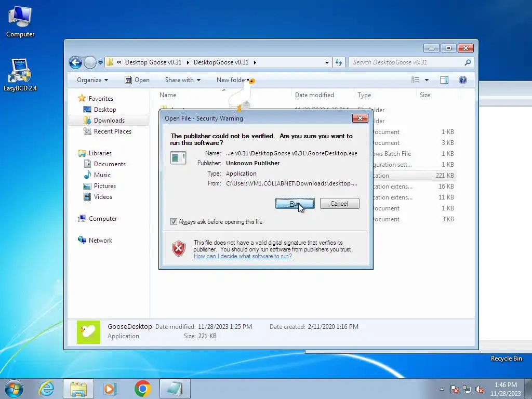Image resolution: width=532 pixels, height=399 pixels.
Task: Refresh the Explorer folder view
Action: pyautogui.click(x=339, y=62)
